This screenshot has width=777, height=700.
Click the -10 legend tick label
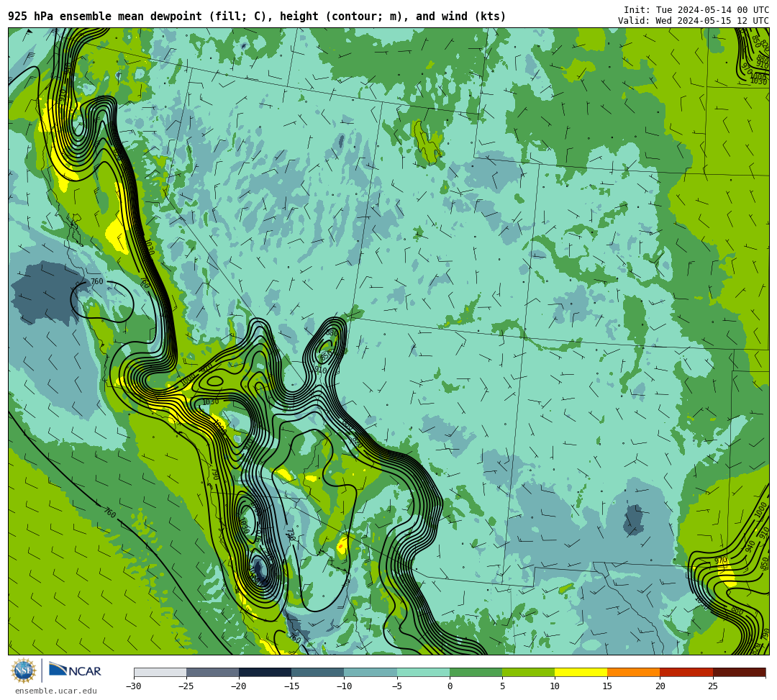coord(344,686)
